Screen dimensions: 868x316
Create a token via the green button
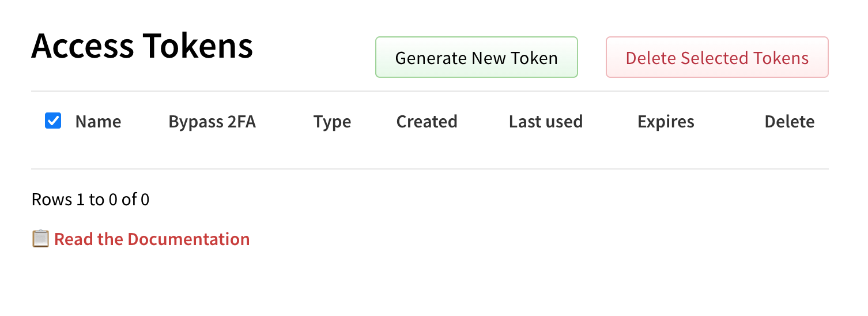[x=476, y=58]
